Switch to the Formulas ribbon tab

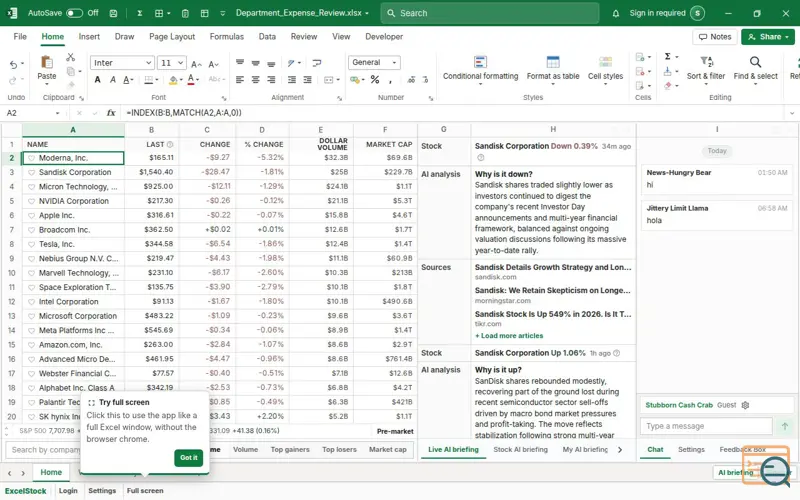pos(227,37)
